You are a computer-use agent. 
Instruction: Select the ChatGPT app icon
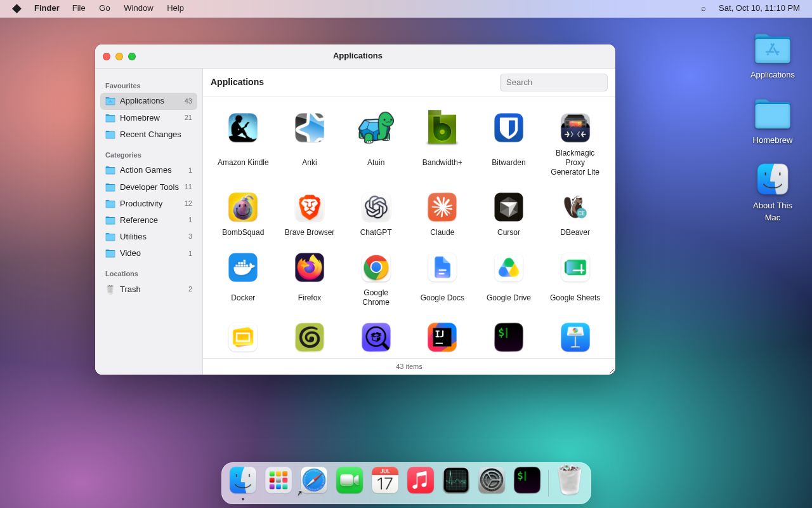pos(376,207)
